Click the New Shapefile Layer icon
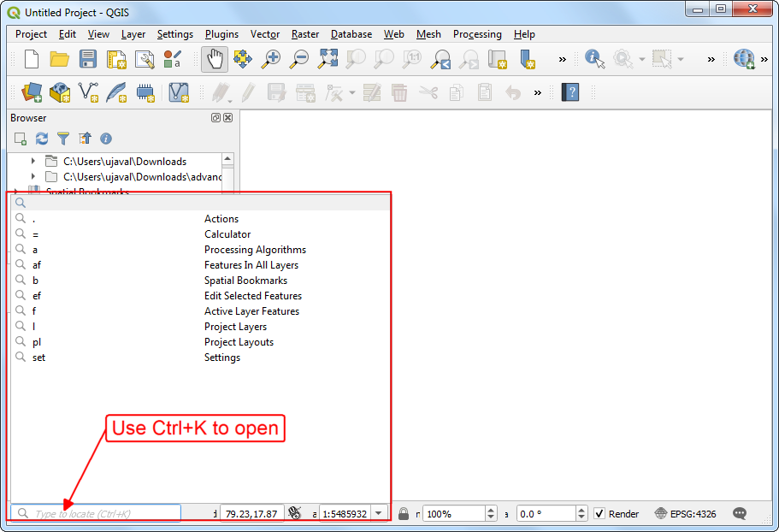The width and height of the screenshot is (779, 532). pos(88,93)
